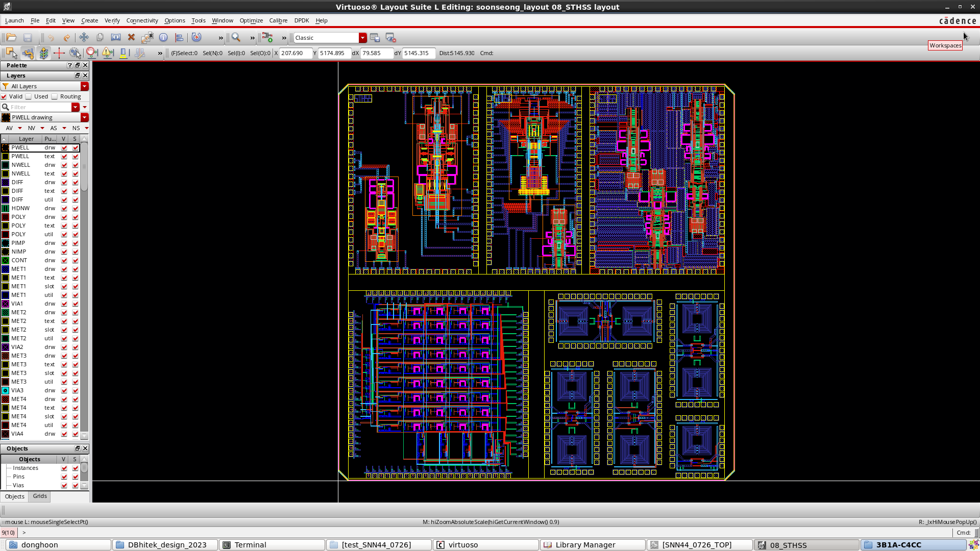
Task: Toggle visibility of Instances objects
Action: [x=64, y=468]
